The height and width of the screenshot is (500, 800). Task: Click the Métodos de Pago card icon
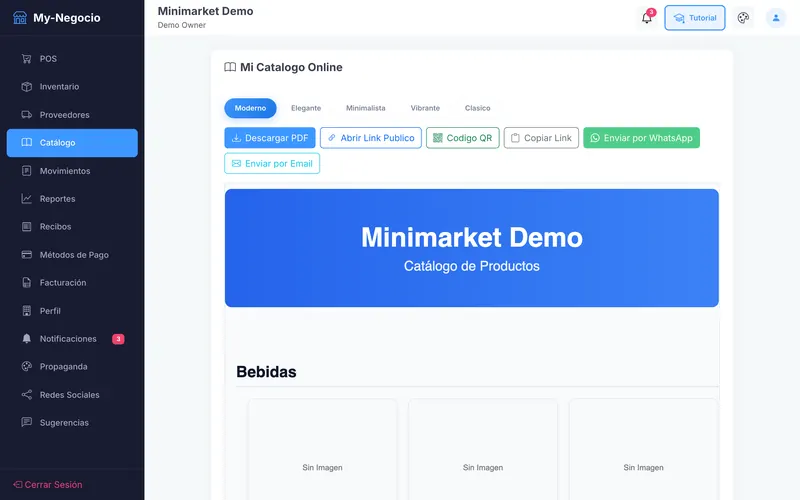click(x=27, y=255)
